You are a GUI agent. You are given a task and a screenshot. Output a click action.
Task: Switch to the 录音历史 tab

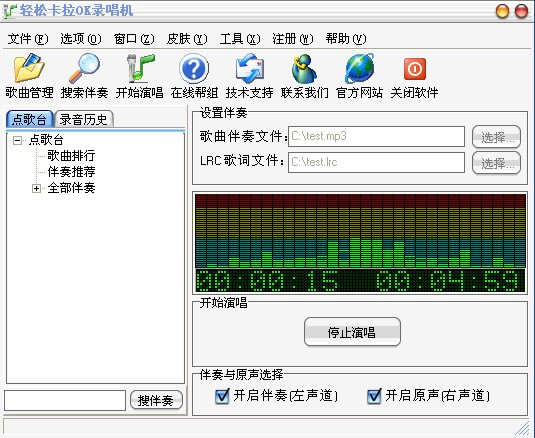pyautogui.click(x=84, y=119)
